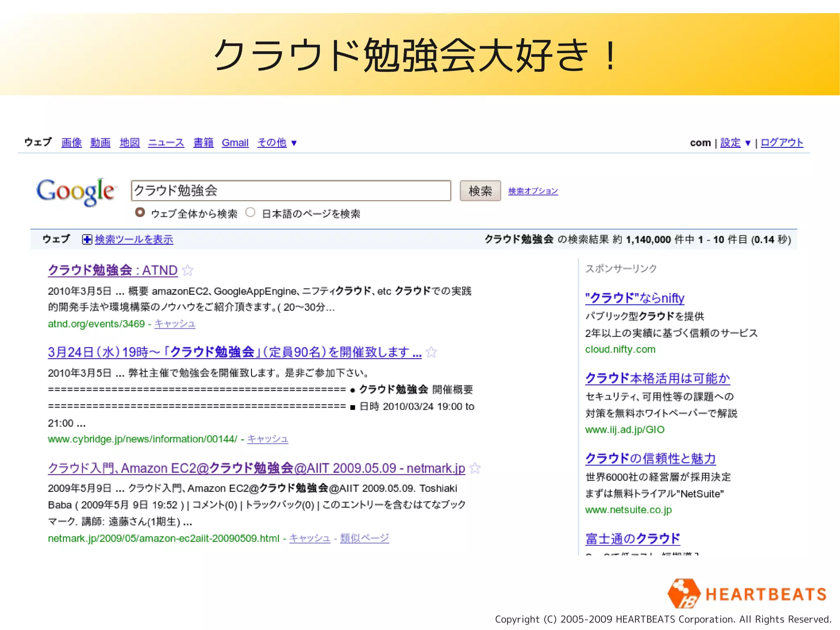The image size is (840, 630).
Task: Open ニュース link in top bar
Action: tap(166, 142)
